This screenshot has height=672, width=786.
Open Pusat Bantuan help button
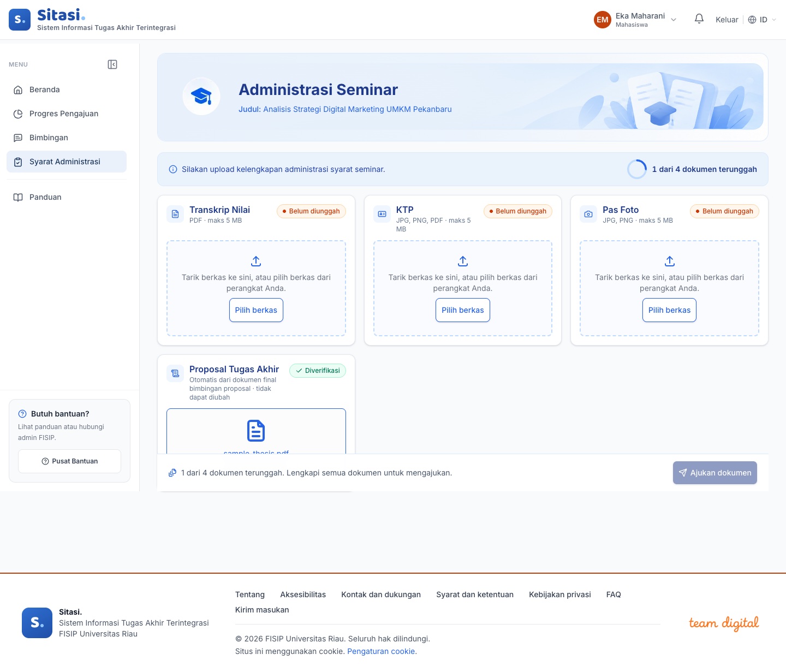(x=69, y=461)
